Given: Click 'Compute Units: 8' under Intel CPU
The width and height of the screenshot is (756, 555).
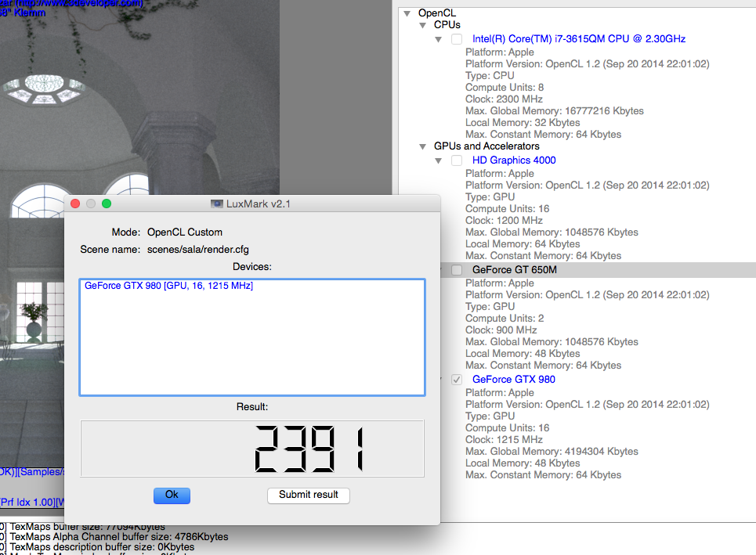Looking at the screenshot, I should click(x=505, y=88).
